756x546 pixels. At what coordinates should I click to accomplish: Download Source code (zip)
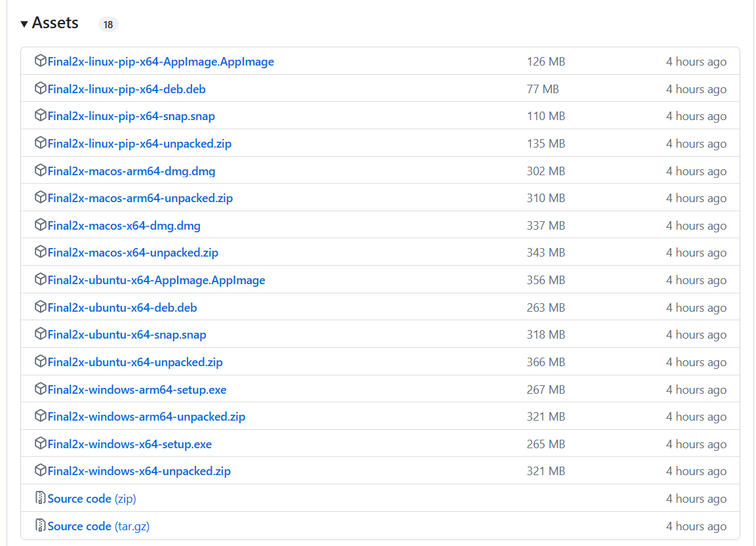92,499
